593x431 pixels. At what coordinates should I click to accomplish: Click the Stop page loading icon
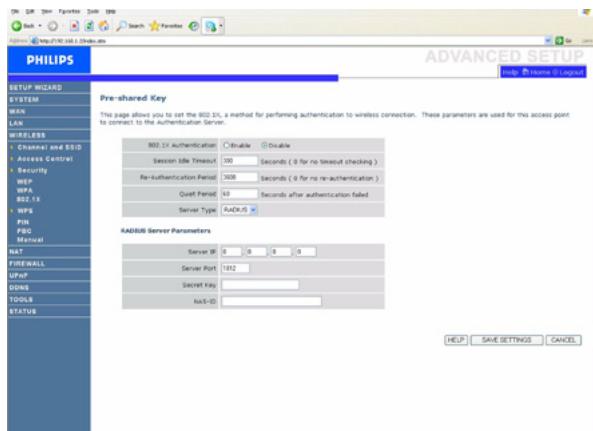(75, 26)
